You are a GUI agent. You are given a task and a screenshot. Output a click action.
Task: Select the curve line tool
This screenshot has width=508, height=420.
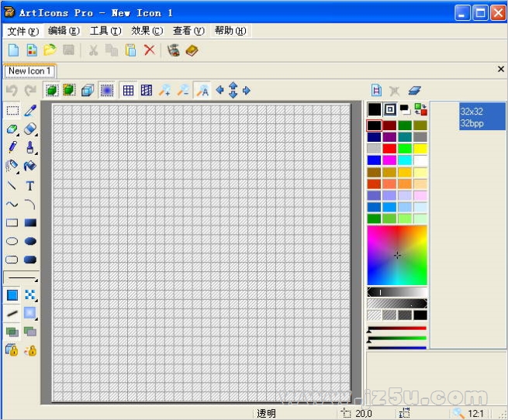[x=12, y=205]
